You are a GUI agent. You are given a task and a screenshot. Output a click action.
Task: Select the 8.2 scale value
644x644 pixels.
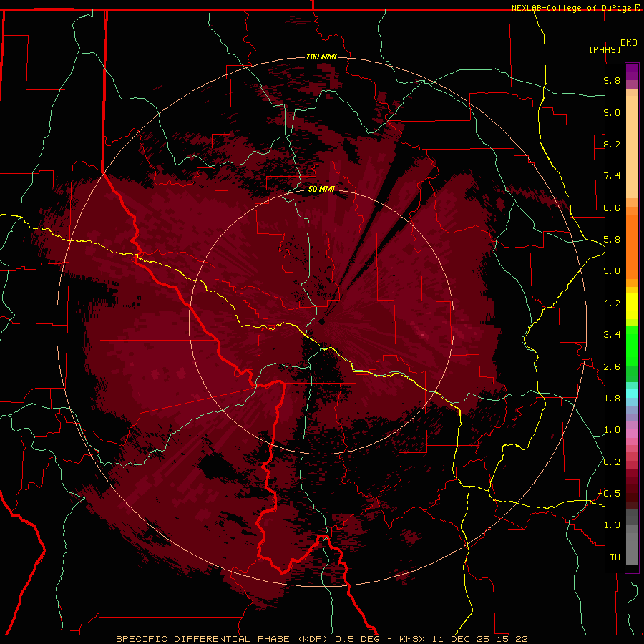click(x=612, y=144)
